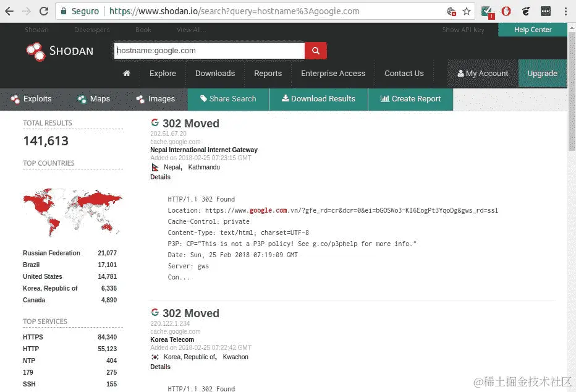Filter by service 179
Image resolution: width=576 pixels, height=392 pixels.
click(x=28, y=373)
